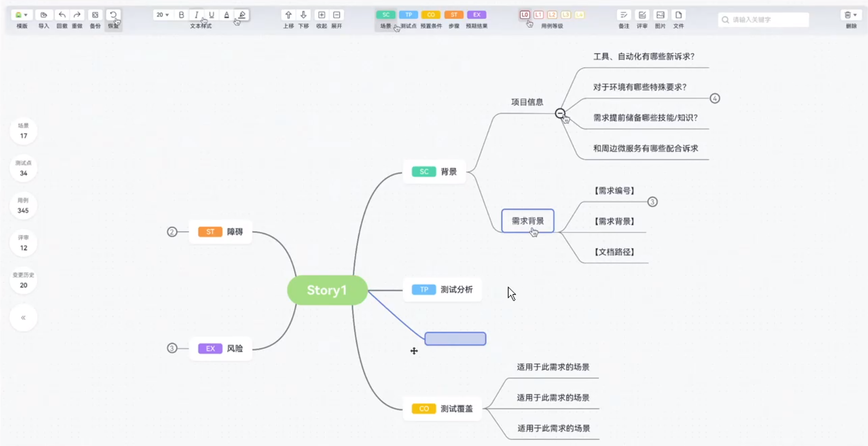Select the L1 case level tag
Screen dimensions: 868x446
tap(538, 15)
